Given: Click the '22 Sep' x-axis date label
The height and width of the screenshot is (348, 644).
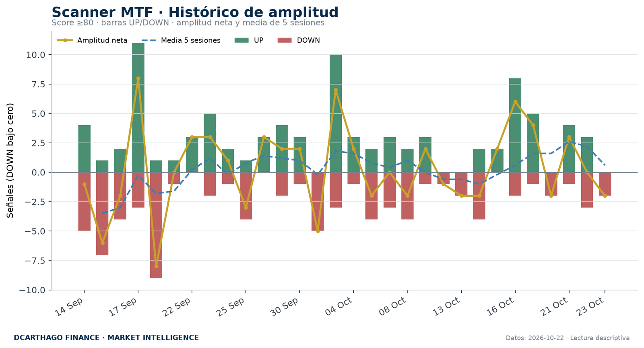Looking at the screenshot, I should pyautogui.click(x=177, y=307).
